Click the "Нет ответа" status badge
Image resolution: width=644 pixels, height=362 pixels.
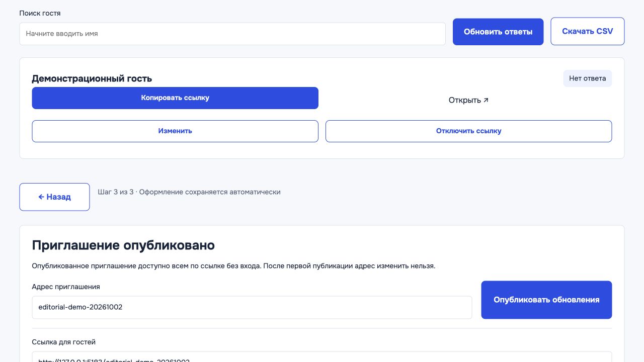click(x=588, y=78)
